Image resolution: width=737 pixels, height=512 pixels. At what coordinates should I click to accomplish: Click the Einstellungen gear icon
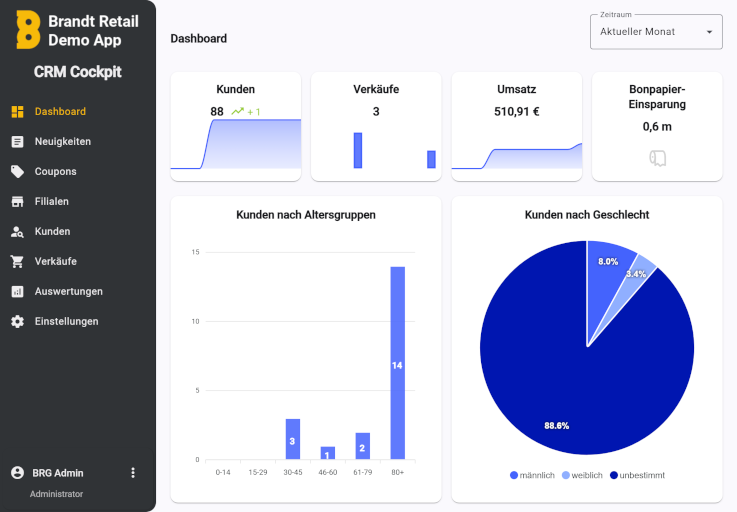coord(17,322)
